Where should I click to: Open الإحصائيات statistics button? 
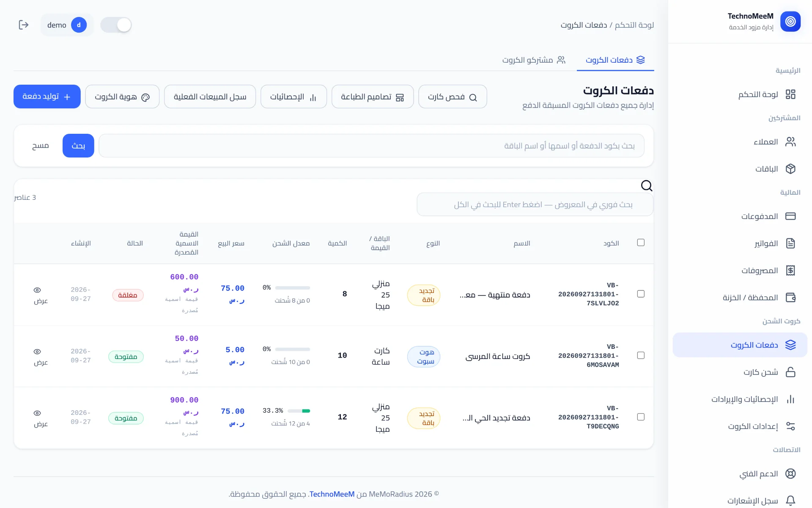coord(294,97)
